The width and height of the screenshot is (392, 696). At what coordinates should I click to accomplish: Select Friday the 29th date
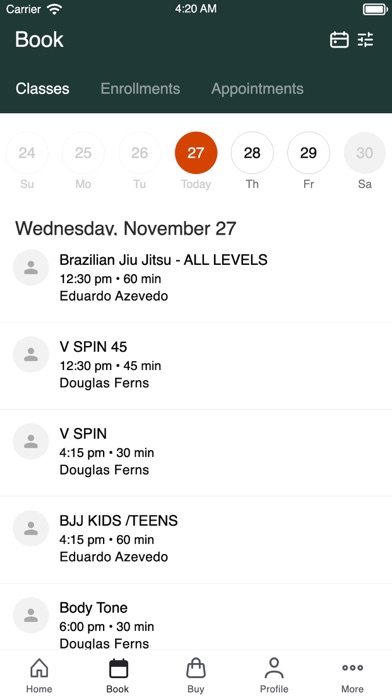coord(309,153)
